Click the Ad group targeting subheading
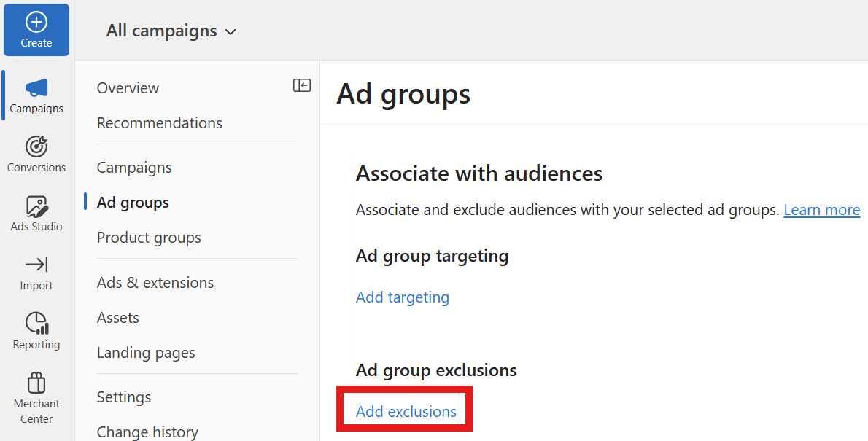This screenshot has height=441, width=868. point(432,256)
